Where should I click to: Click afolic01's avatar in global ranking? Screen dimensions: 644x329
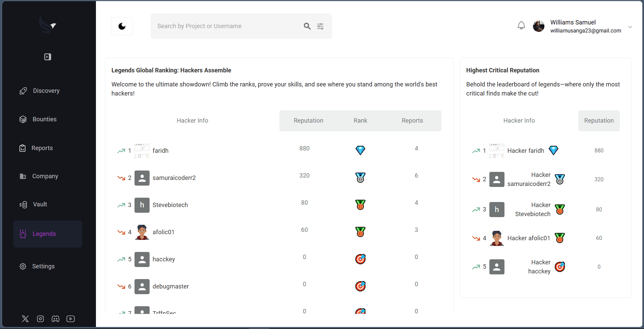[142, 232]
